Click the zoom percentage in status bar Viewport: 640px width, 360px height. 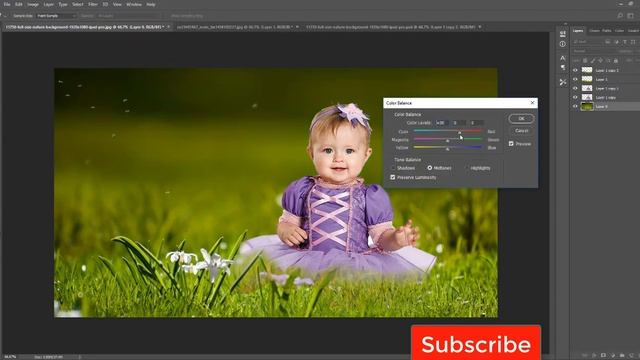[10, 357]
